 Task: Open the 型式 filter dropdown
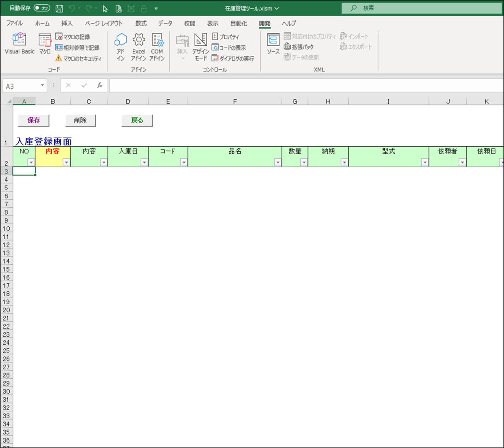pos(425,162)
